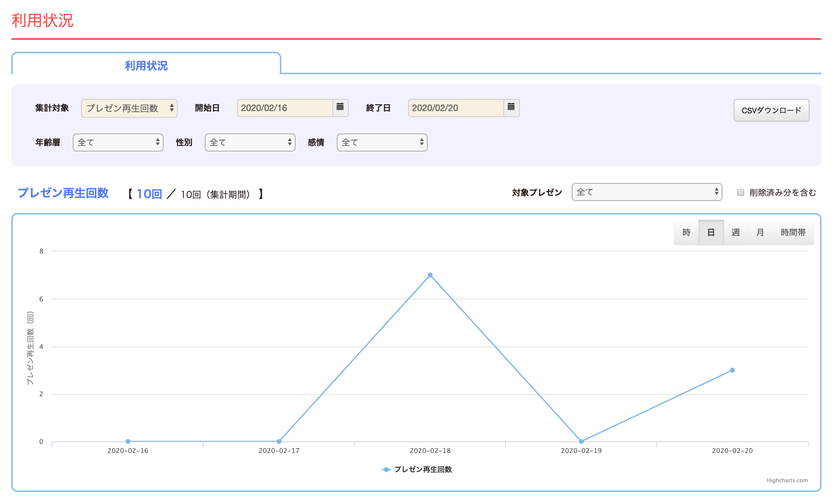
Task: Enable 削除済み分を含む checkbox
Action: pyautogui.click(x=741, y=192)
